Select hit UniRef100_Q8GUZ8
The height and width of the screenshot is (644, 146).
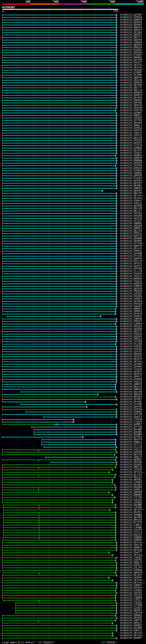(131, 394)
